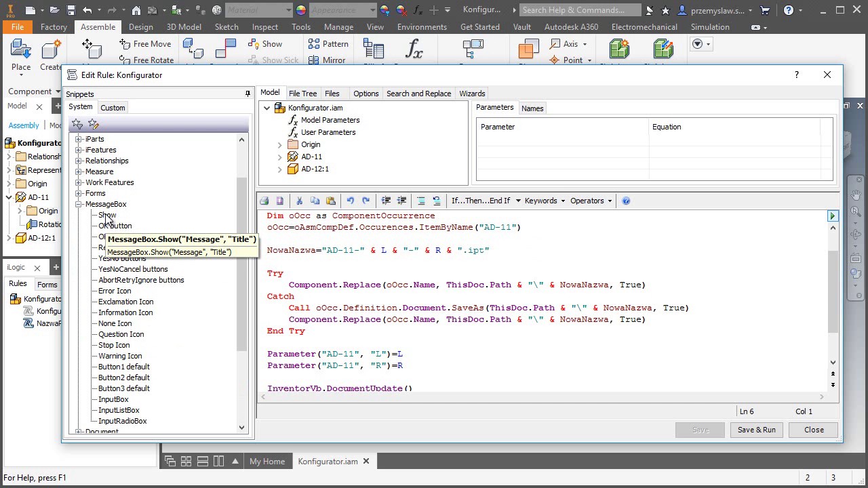The image size is (868, 488).
Task: Open the iLogic Forms tab
Action: (x=47, y=285)
